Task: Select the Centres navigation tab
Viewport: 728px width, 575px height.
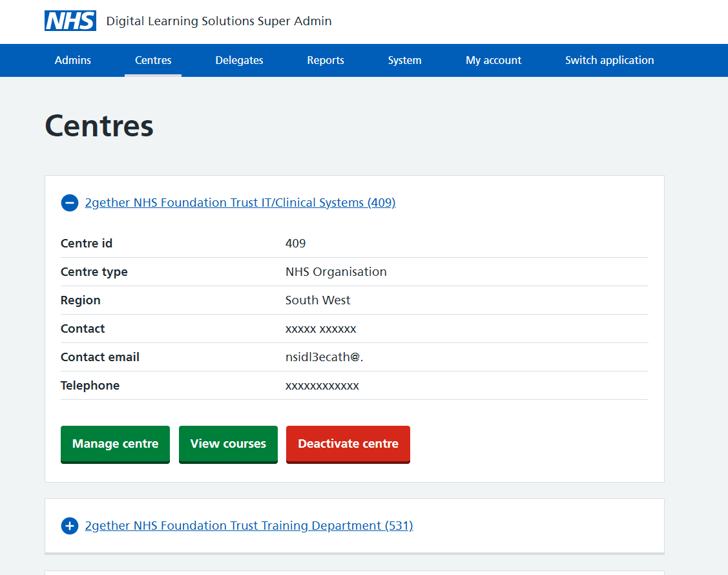Action: point(153,60)
